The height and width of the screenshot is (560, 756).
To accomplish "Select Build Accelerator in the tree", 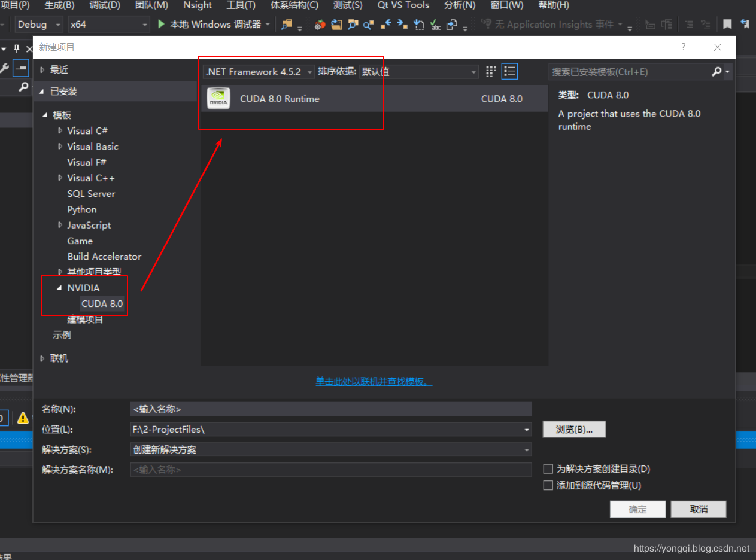I will point(104,257).
